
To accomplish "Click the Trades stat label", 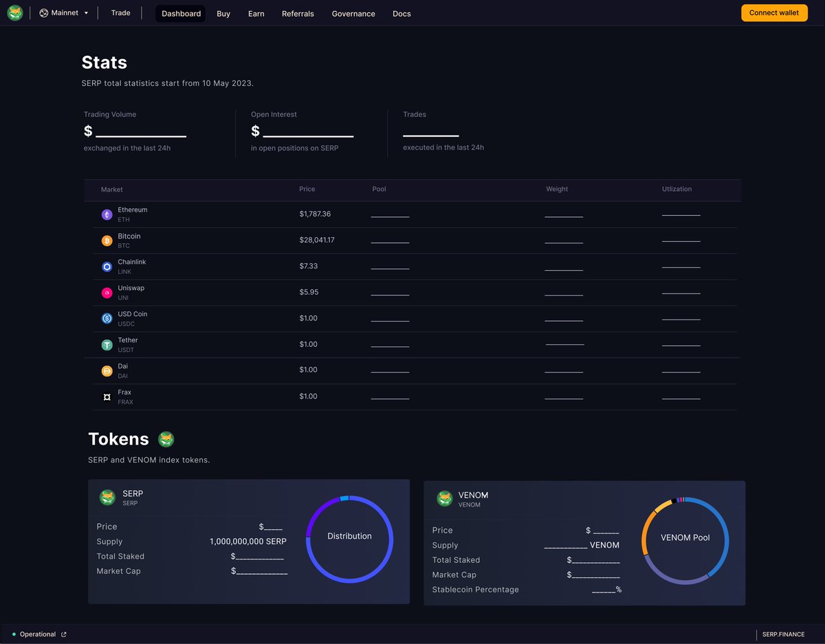I will coord(415,115).
